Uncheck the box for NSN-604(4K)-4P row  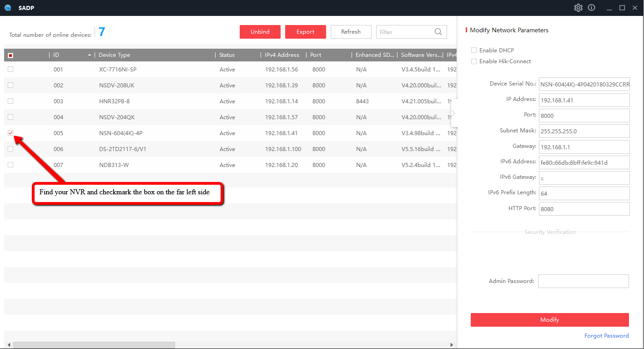(10, 133)
